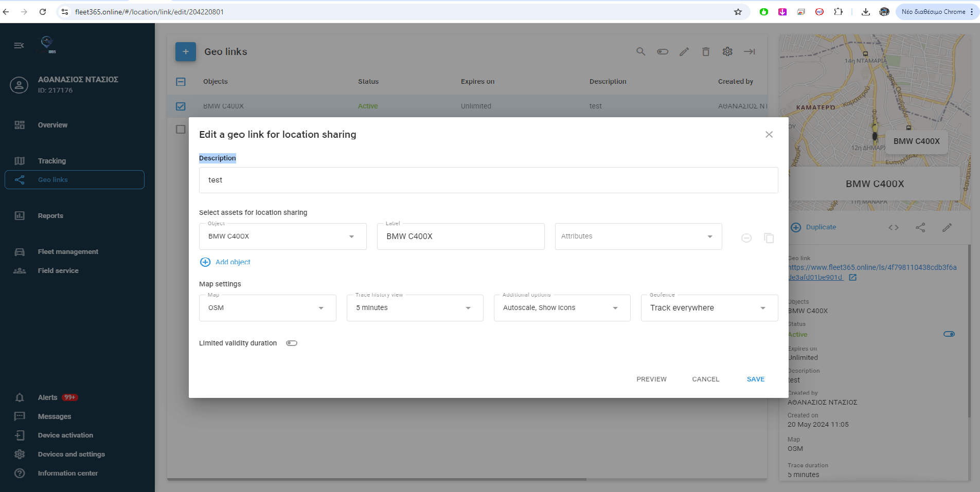Viewport: 980px width, 492px height.
Task: Click the toggle-status icon in Geo links toolbar
Action: click(x=663, y=51)
